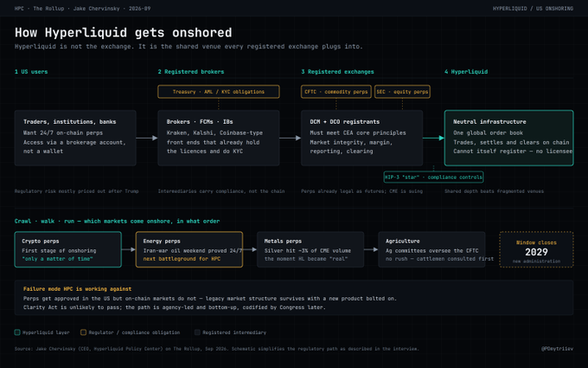
Task: Click 'One global order book' line
Action: pos(488,133)
